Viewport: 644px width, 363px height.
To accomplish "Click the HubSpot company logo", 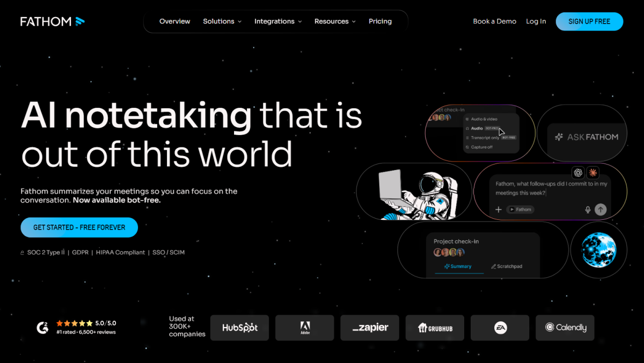I will 240,328.
